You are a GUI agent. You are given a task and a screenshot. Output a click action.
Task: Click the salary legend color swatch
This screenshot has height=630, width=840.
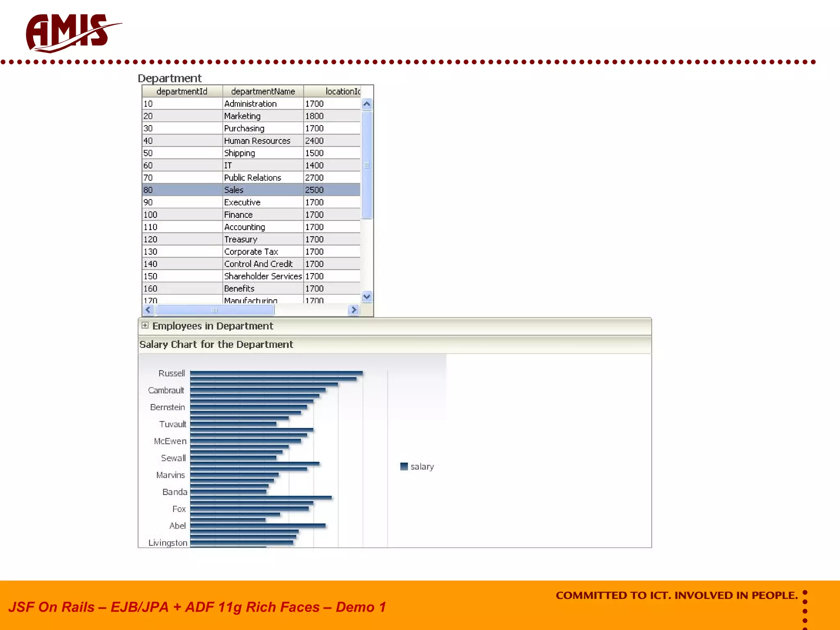404,466
